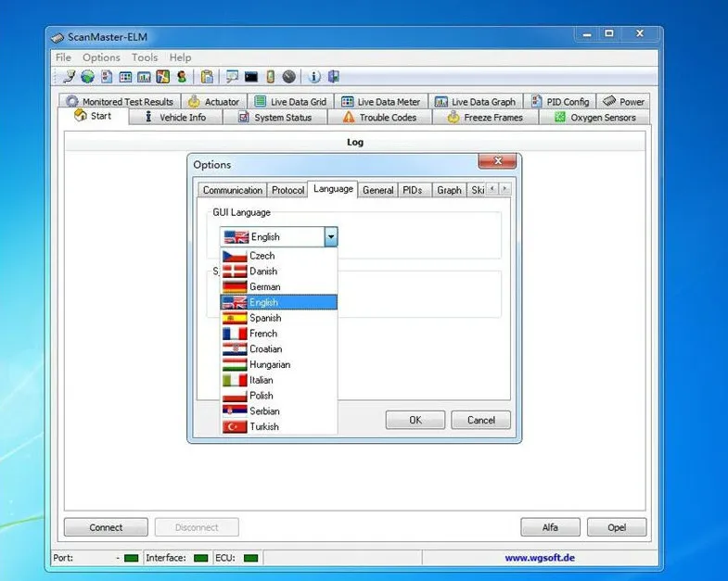This screenshot has width=728, height=581.
Task: Choose Spanish from the language list
Action: 278,318
